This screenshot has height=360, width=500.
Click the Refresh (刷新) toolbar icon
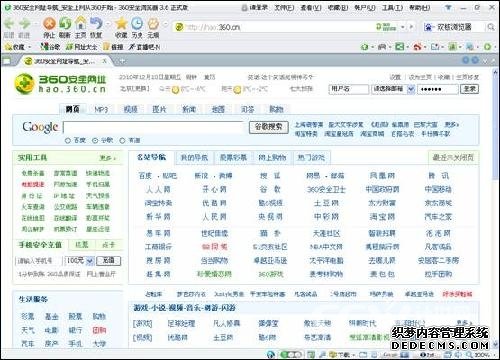[65, 23]
